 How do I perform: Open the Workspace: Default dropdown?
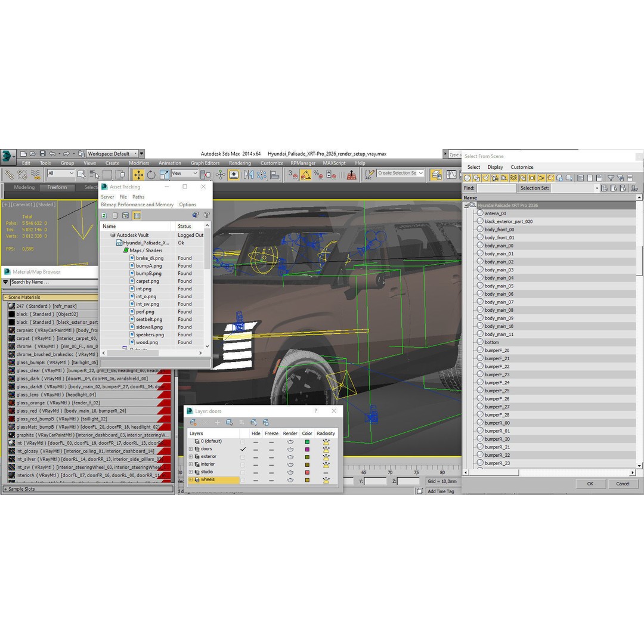click(113, 154)
